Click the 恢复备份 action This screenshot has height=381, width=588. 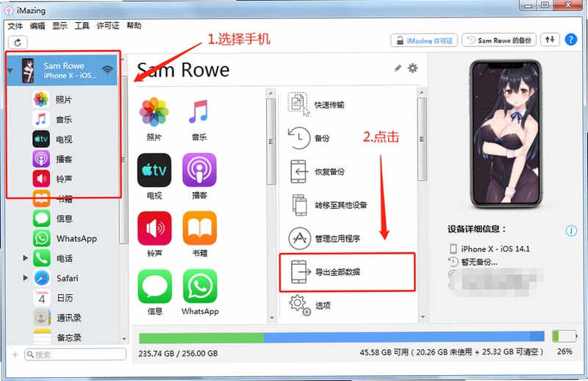[x=318, y=171]
